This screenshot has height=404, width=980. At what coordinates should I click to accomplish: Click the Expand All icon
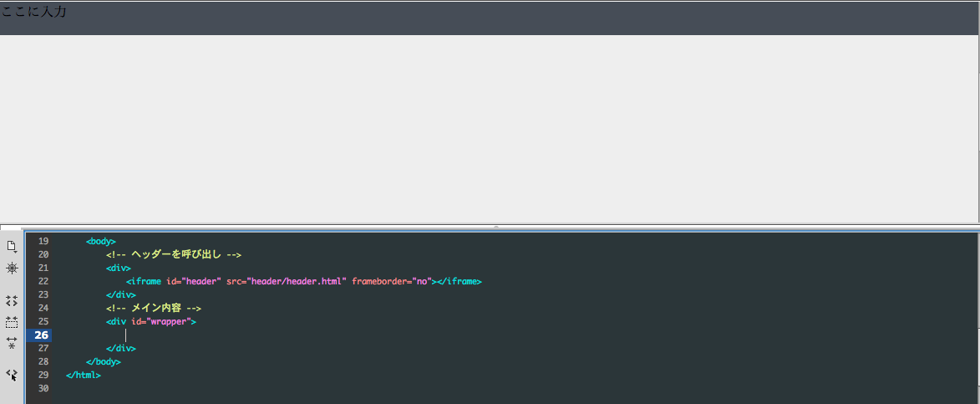pos(12,343)
